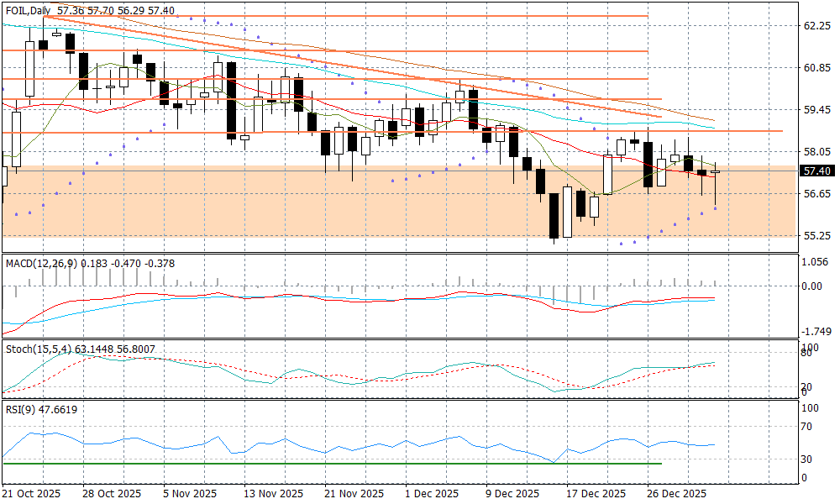Select the Stoch(15,5,4) indicator label

pyautogui.click(x=39, y=348)
